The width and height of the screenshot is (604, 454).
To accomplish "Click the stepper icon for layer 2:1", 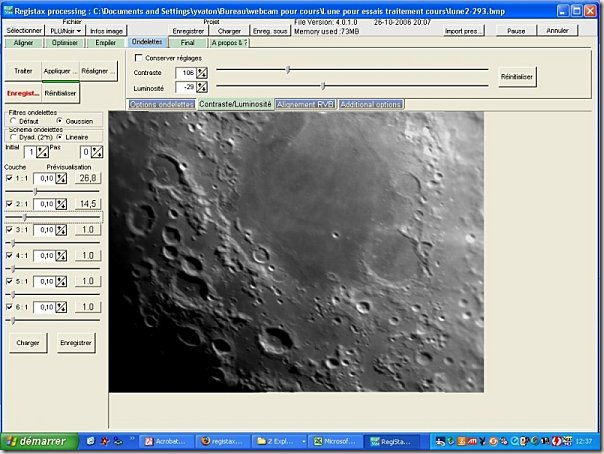I will point(61,204).
